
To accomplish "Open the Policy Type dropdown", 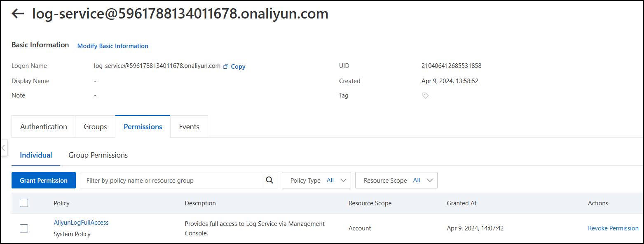I will coord(316,180).
